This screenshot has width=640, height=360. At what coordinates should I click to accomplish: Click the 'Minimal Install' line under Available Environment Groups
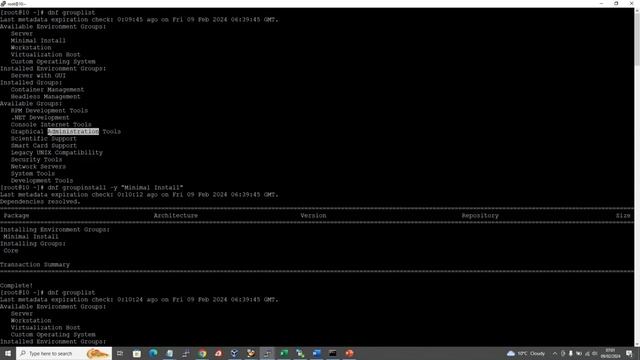[x=38, y=40]
